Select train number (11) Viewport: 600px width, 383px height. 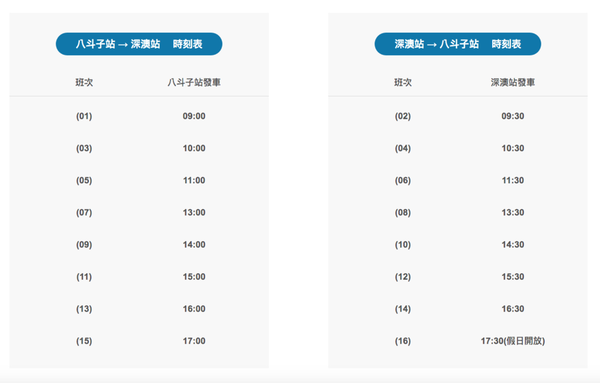coord(84,277)
